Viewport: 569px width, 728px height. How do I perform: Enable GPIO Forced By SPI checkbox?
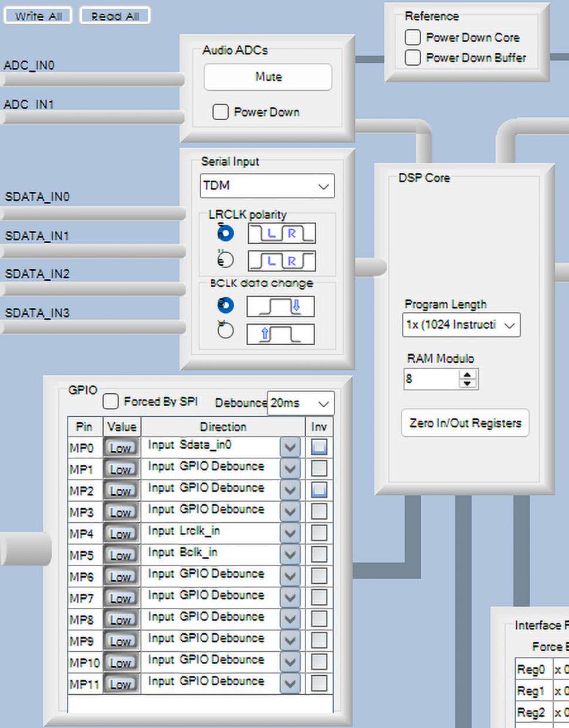click(x=110, y=402)
